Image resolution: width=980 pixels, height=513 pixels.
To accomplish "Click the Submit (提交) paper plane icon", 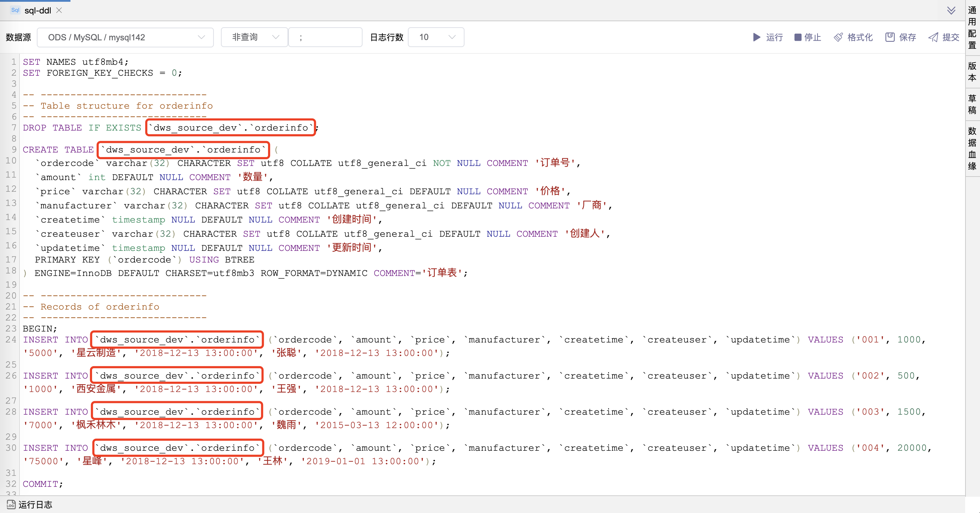I will click(933, 37).
